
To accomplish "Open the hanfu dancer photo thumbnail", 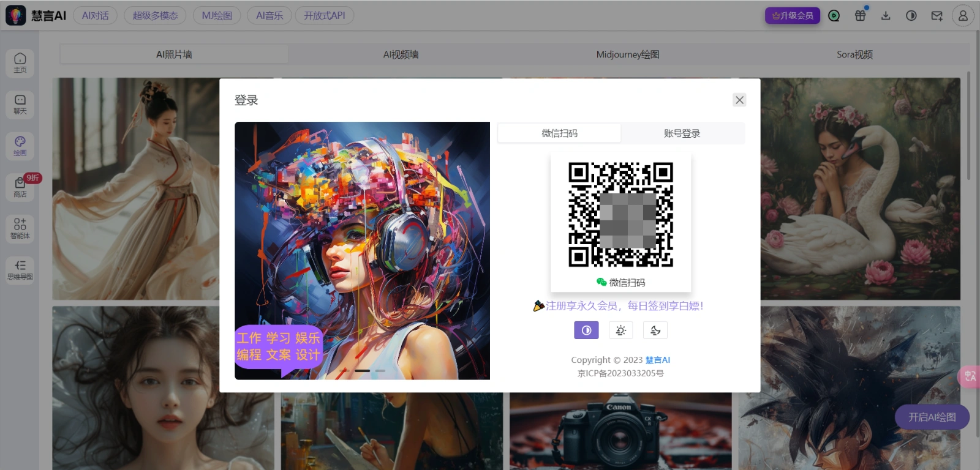I will [x=136, y=188].
